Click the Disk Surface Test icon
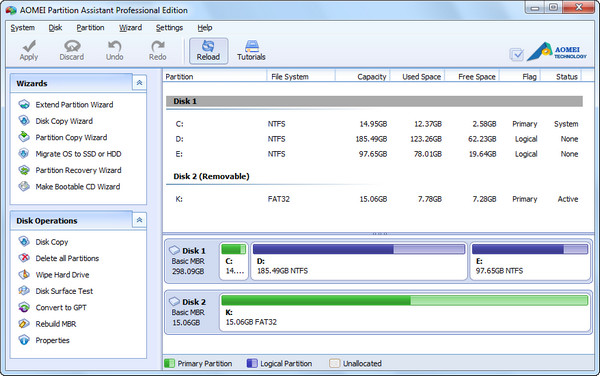 tap(24, 291)
